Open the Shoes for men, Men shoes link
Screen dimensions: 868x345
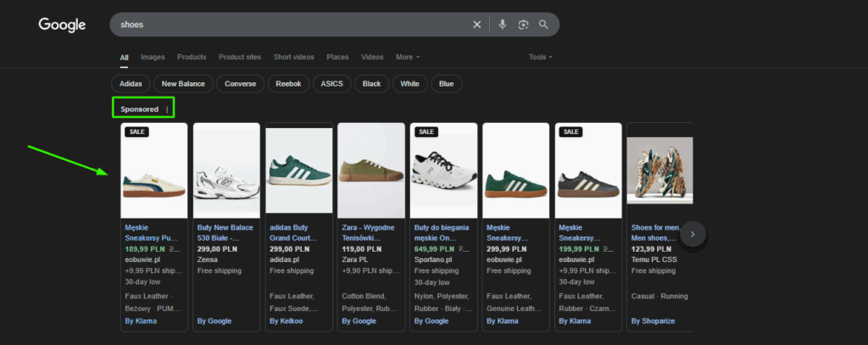(x=656, y=232)
